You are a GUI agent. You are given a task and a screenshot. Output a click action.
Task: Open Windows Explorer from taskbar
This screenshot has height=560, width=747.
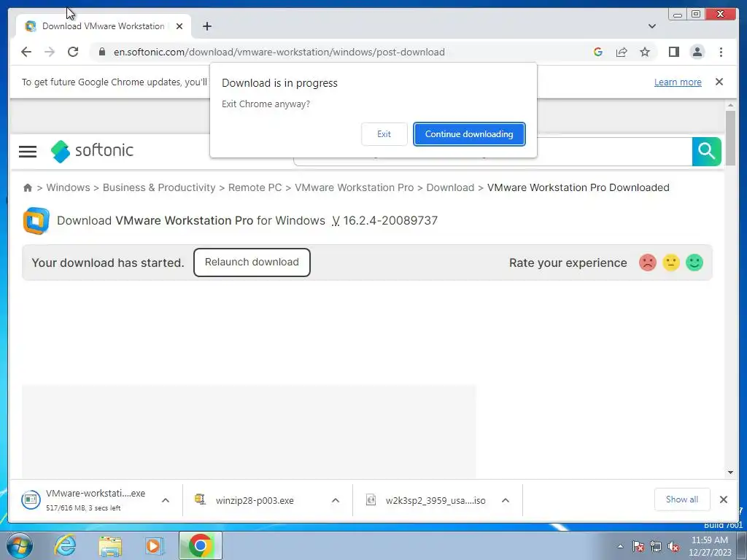coord(110,545)
